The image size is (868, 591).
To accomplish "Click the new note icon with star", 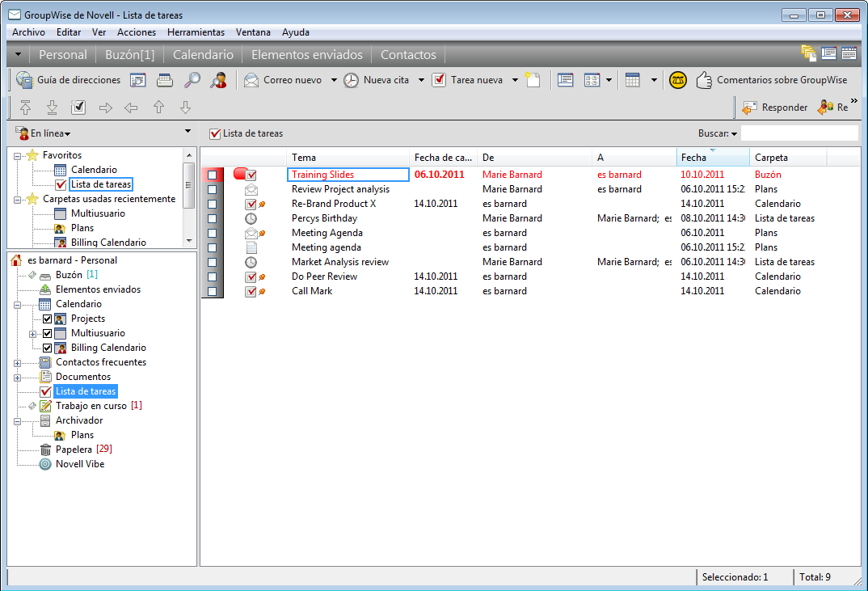I will pyautogui.click(x=533, y=80).
